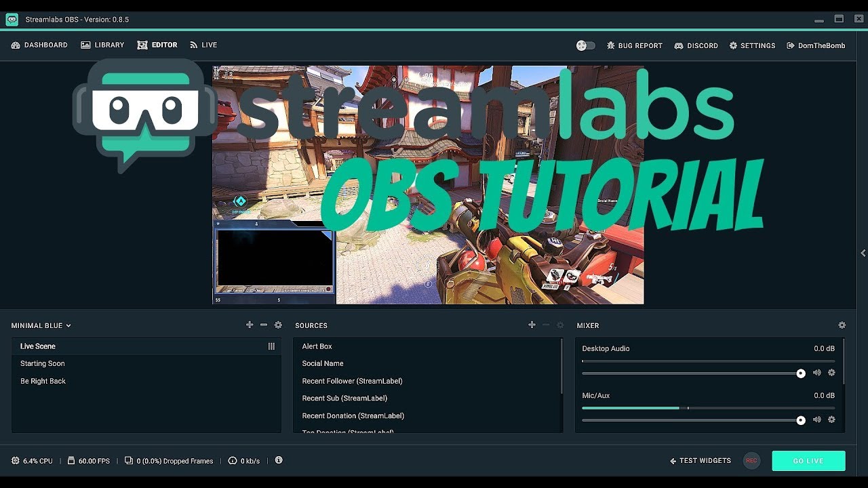Screen dimensions: 868x488
Task: Click the 60.00 FPS indicator
Action: coord(88,461)
